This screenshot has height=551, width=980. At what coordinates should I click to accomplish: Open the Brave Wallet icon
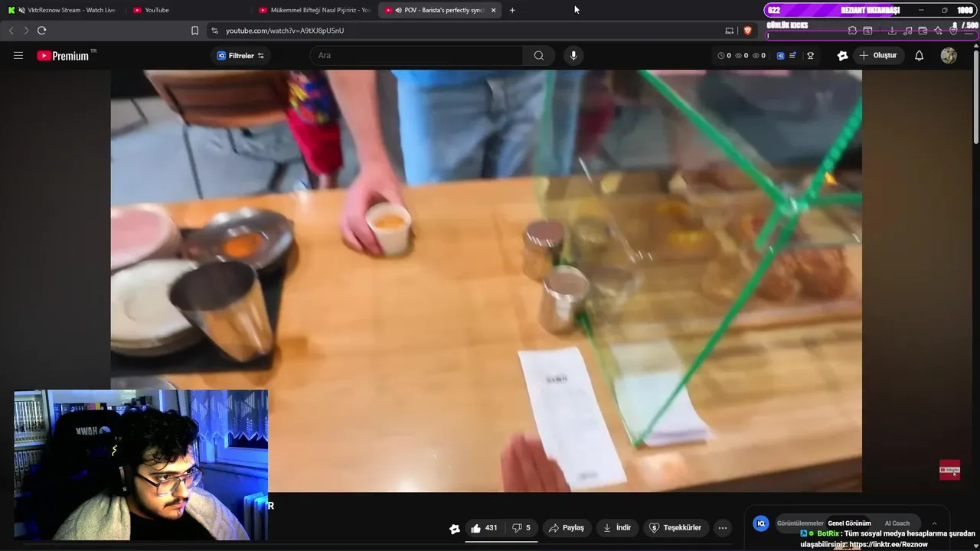tap(923, 31)
